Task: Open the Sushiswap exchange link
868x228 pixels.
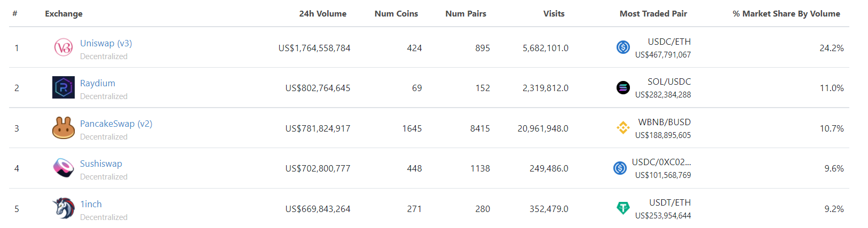Action: (x=101, y=164)
